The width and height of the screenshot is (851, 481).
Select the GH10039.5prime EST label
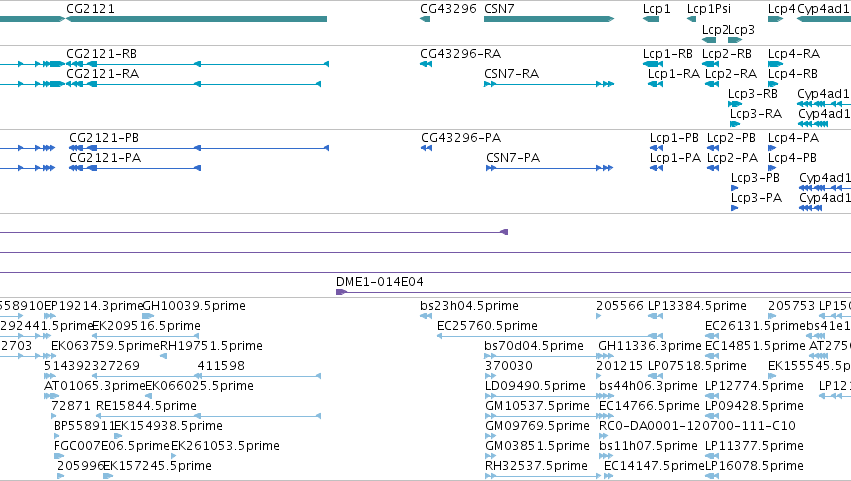[x=194, y=306]
